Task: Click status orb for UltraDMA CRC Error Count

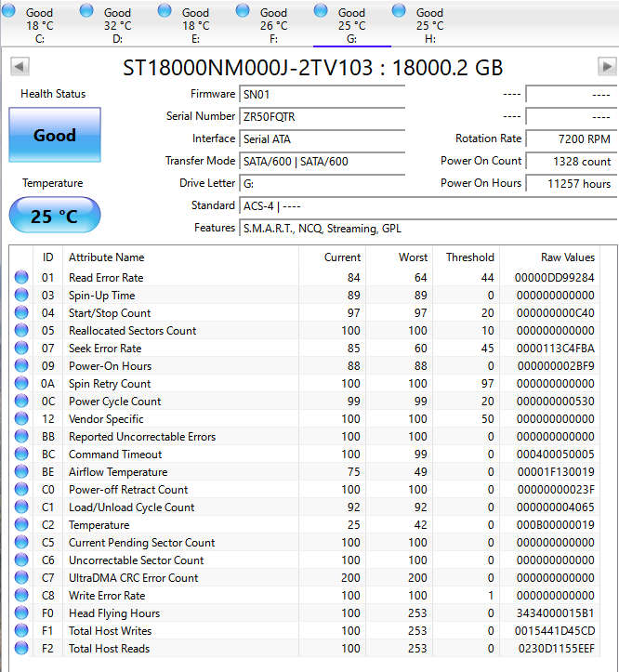Action: point(21,577)
